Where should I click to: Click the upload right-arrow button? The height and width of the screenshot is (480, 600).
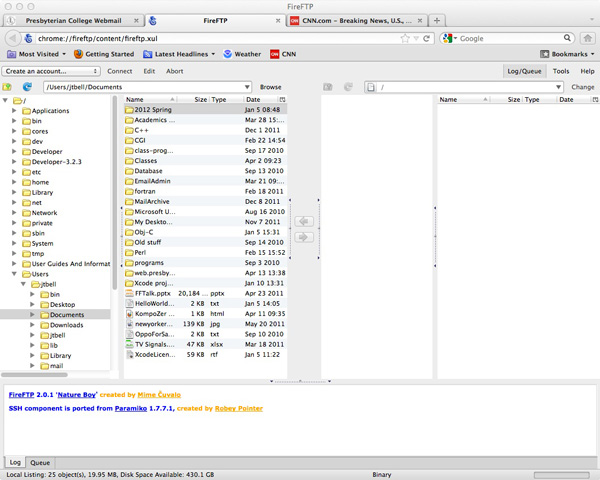point(305,237)
